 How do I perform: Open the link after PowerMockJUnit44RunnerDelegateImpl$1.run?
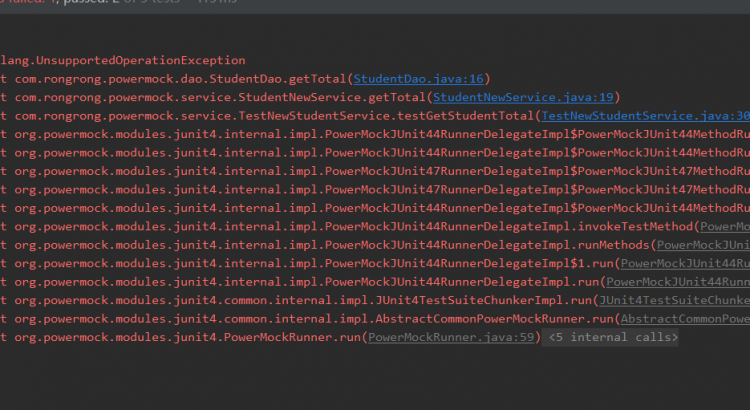pyautogui.click(x=684, y=263)
